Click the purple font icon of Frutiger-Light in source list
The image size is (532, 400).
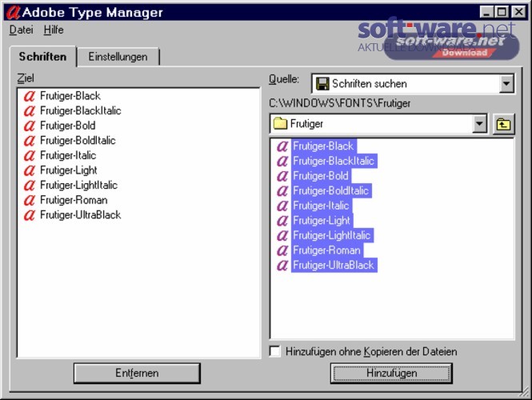coord(282,221)
